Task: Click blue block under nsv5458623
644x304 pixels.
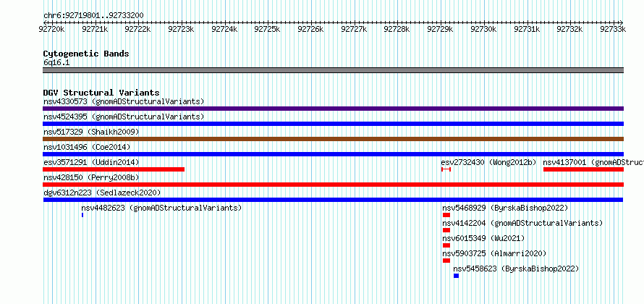Action: coord(457,276)
